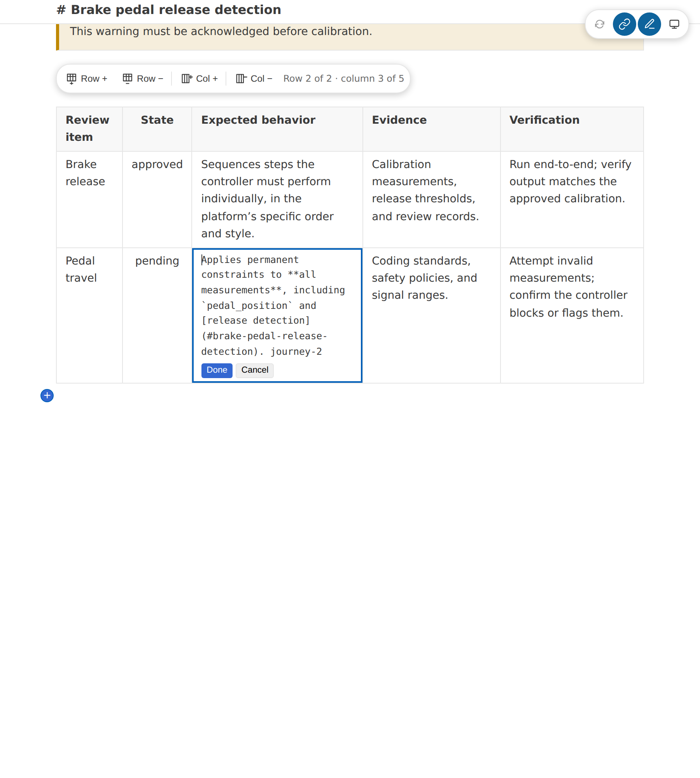
Task: Toggle the link mode icon
Action: (x=624, y=24)
